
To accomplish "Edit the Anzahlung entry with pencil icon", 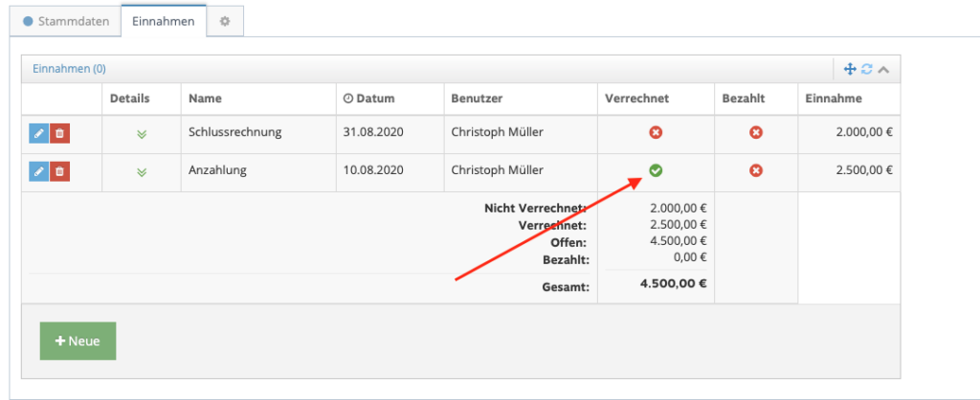I will 38,170.
